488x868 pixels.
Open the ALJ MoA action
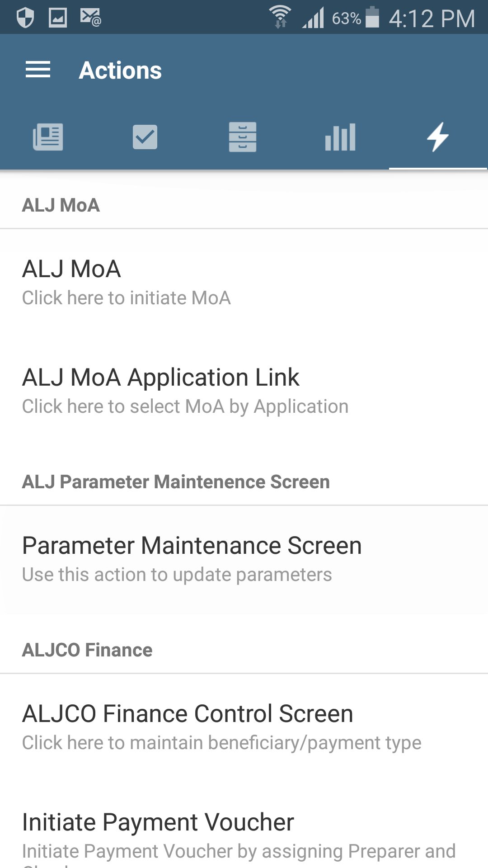click(127, 282)
